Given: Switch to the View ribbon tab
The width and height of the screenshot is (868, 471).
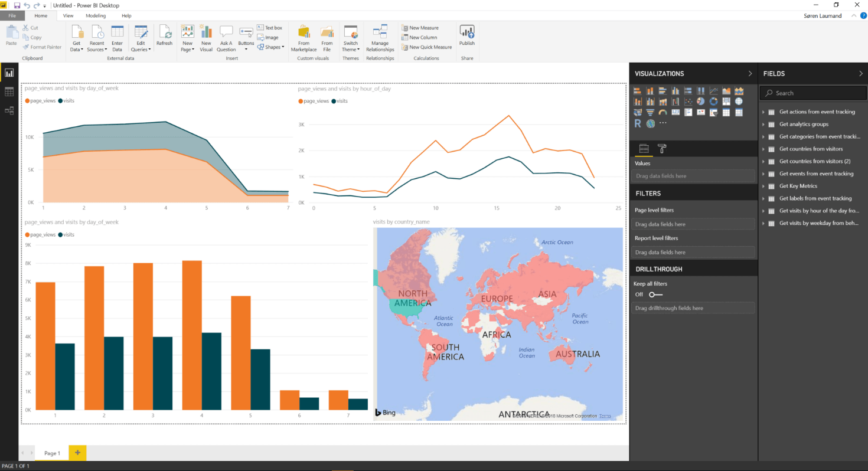Looking at the screenshot, I should tap(68, 15).
